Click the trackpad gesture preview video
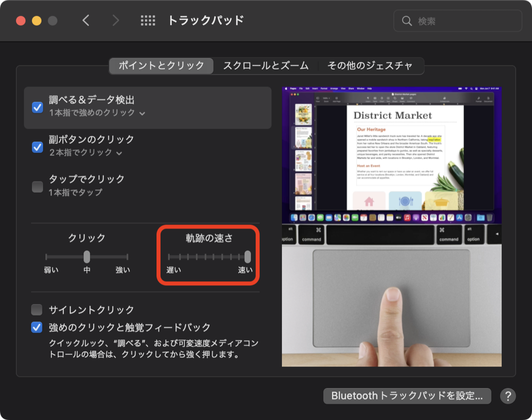Image resolution: width=532 pixels, height=420 pixels. pyautogui.click(x=392, y=226)
